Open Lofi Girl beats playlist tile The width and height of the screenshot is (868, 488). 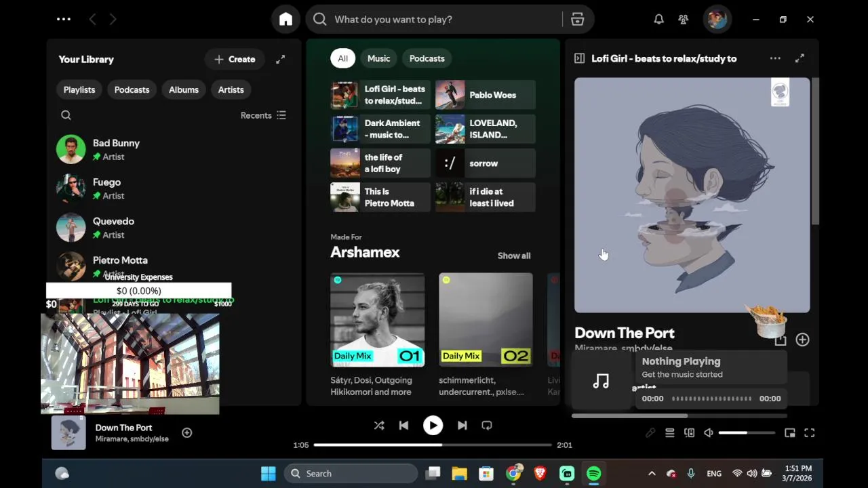[x=380, y=95]
